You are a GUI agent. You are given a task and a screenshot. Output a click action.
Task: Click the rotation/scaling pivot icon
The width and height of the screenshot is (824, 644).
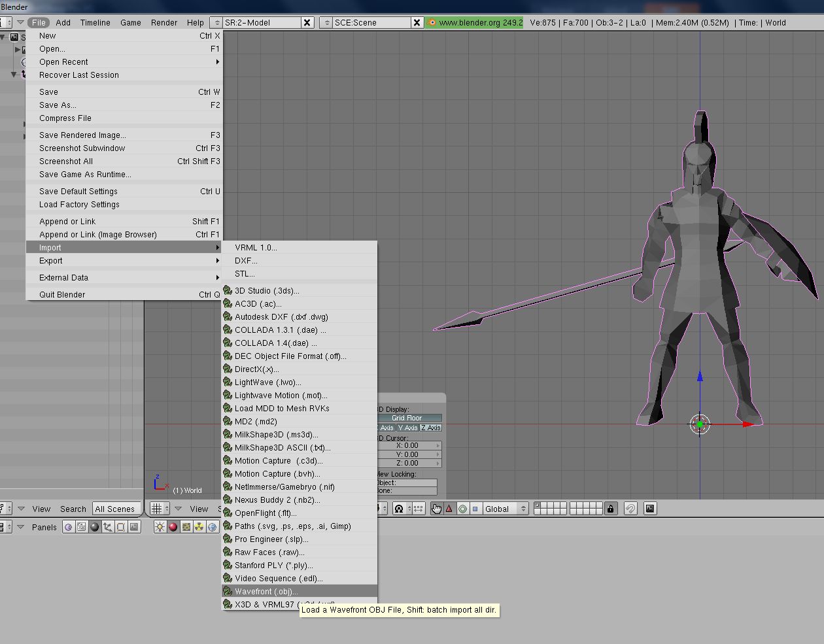(x=402, y=509)
